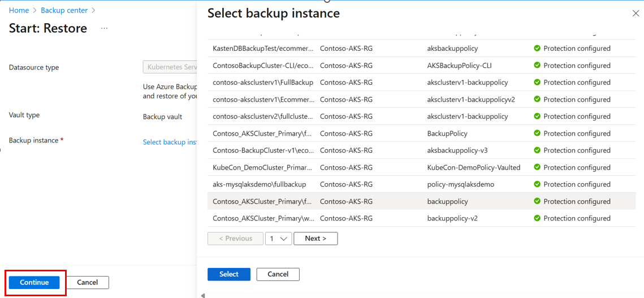Screen dimensions: 644x298
Task: Click Select backup instance link
Action: 169,142
